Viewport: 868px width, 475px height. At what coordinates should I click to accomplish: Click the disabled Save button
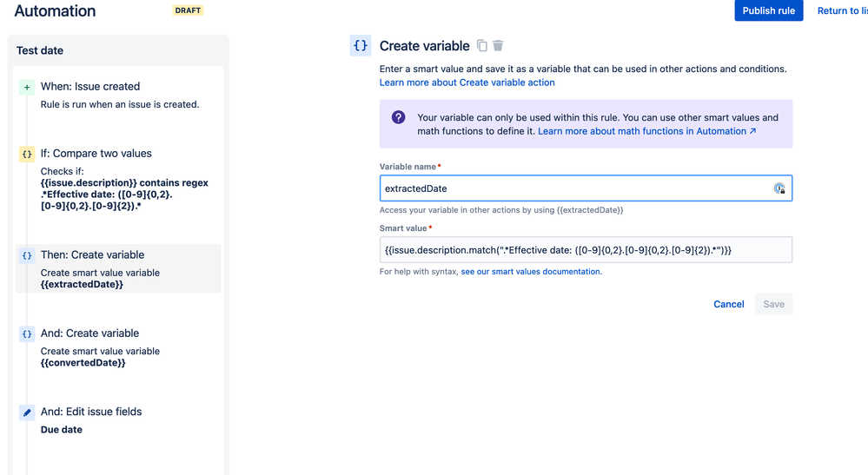773,304
